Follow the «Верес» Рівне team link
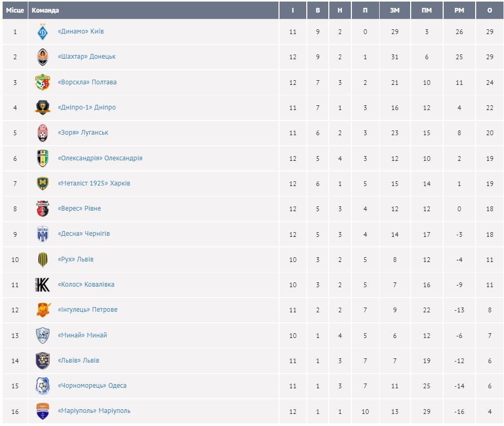Viewport: 504px width, 426px height. coord(79,209)
